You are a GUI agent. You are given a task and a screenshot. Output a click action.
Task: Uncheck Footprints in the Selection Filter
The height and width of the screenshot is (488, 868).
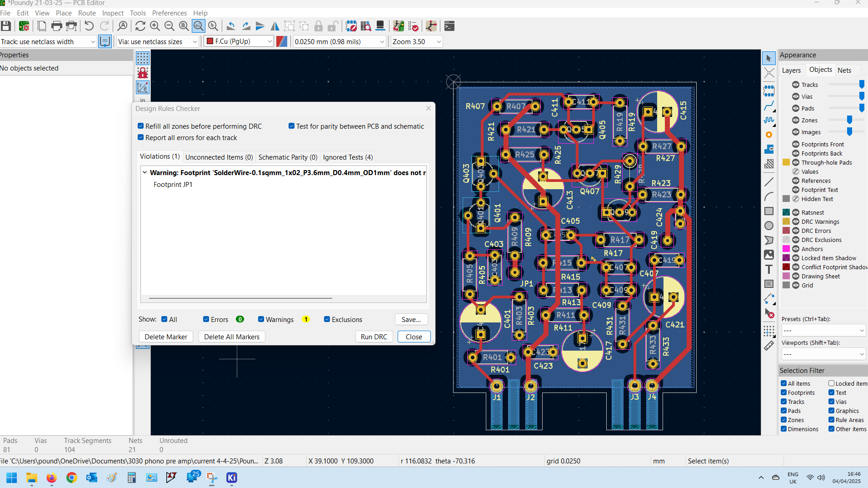click(x=784, y=392)
